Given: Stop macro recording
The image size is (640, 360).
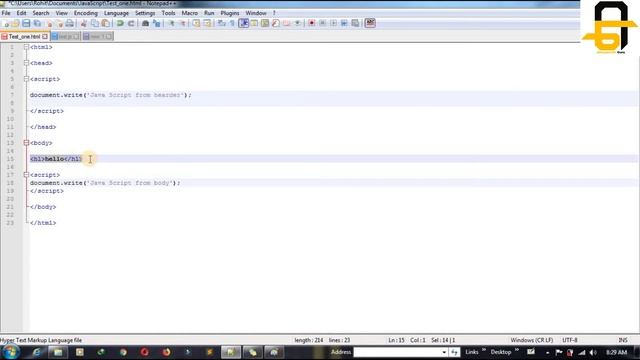Looking at the screenshot, I should click(322, 23).
